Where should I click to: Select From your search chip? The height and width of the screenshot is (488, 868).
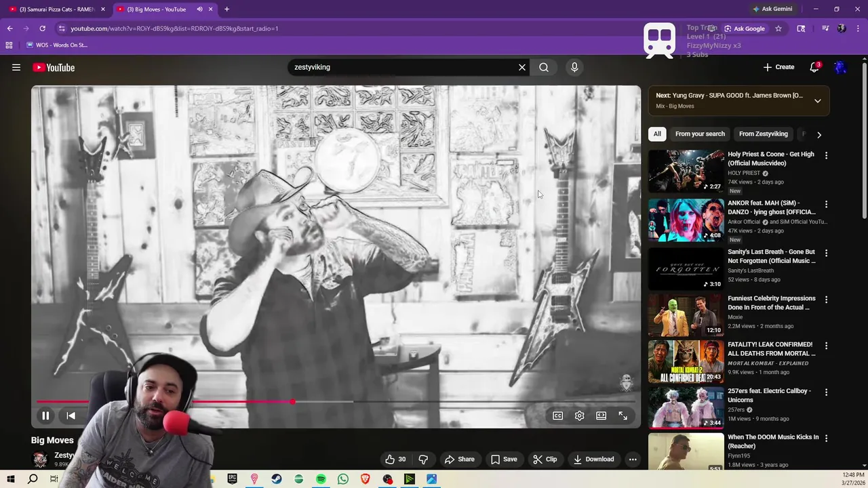click(x=700, y=134)
